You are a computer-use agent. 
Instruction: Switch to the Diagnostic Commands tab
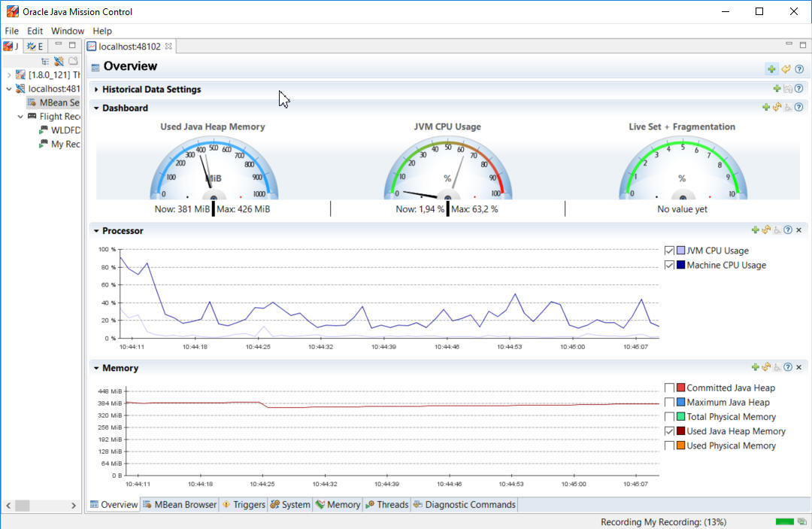pos(465,505)
